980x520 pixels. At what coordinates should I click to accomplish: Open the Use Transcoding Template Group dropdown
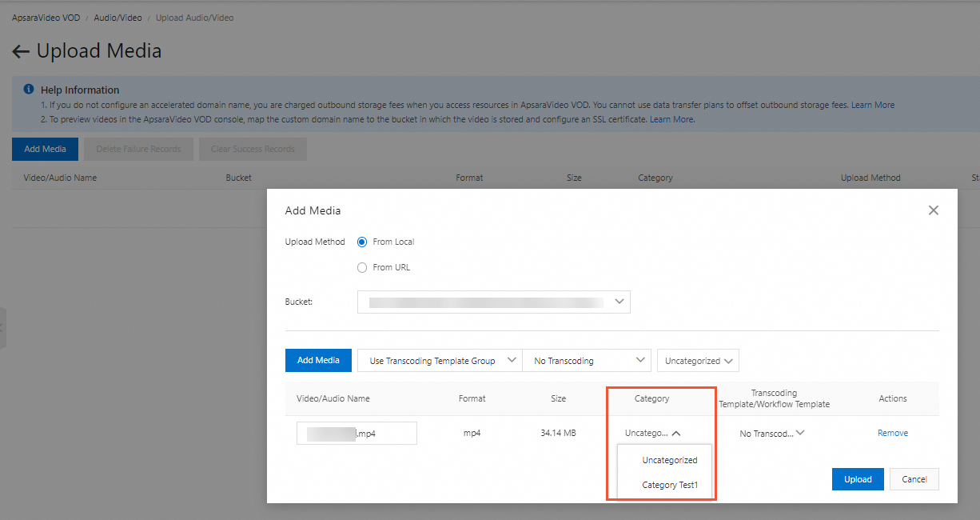click(440, 361)
